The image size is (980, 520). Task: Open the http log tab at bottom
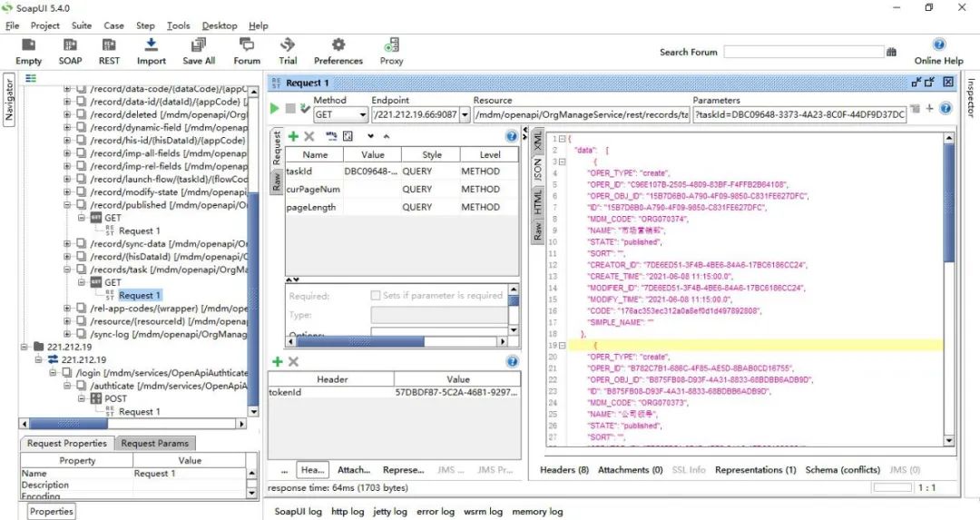coord(348,512)
